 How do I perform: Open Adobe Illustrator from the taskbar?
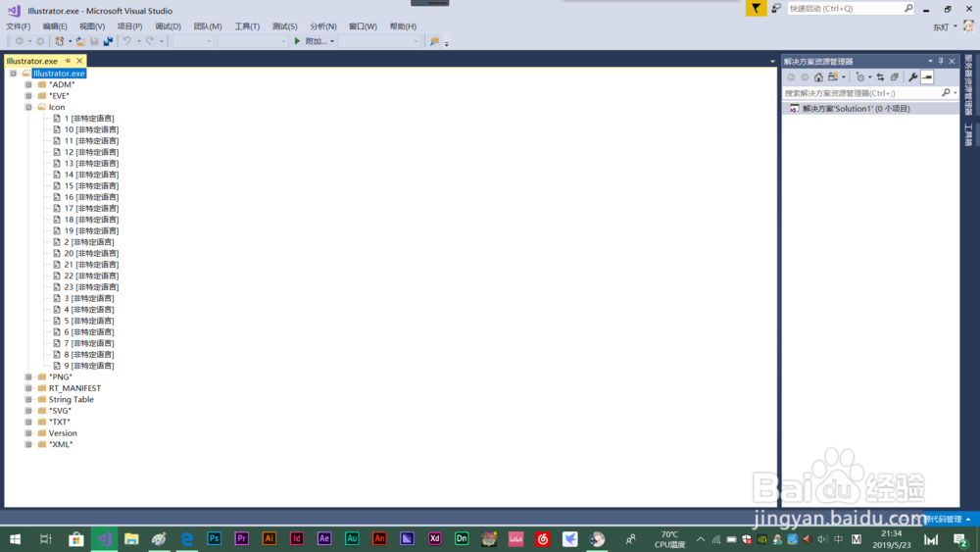click(x=269, y=538)
